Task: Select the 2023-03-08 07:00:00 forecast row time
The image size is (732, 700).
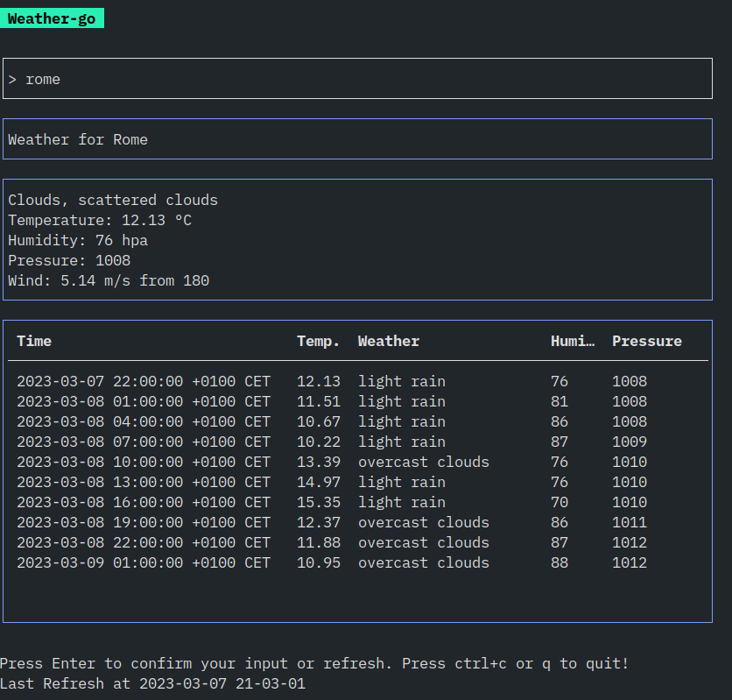Action: tap(144, 442)
